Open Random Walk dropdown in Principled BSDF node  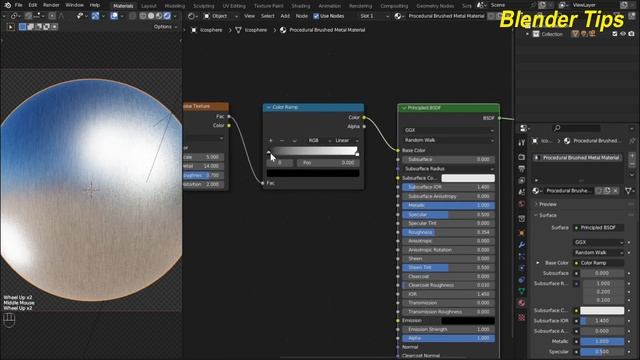point(449,140)
